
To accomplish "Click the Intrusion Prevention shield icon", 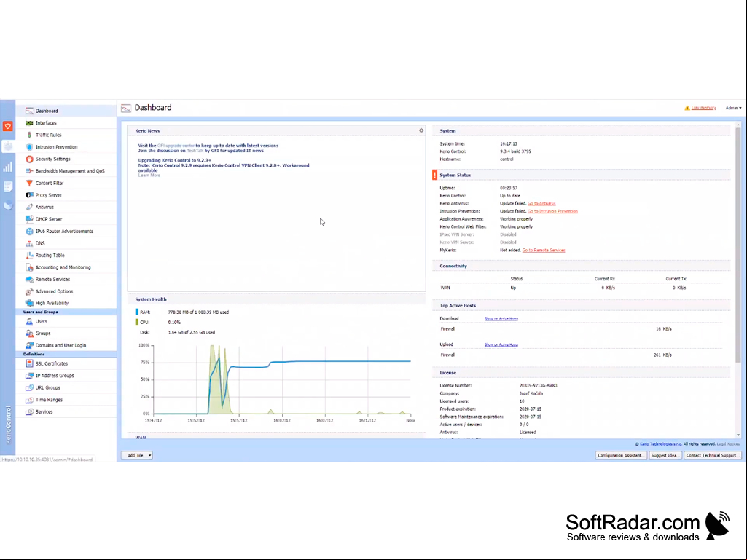I will (x=29, y=146).
